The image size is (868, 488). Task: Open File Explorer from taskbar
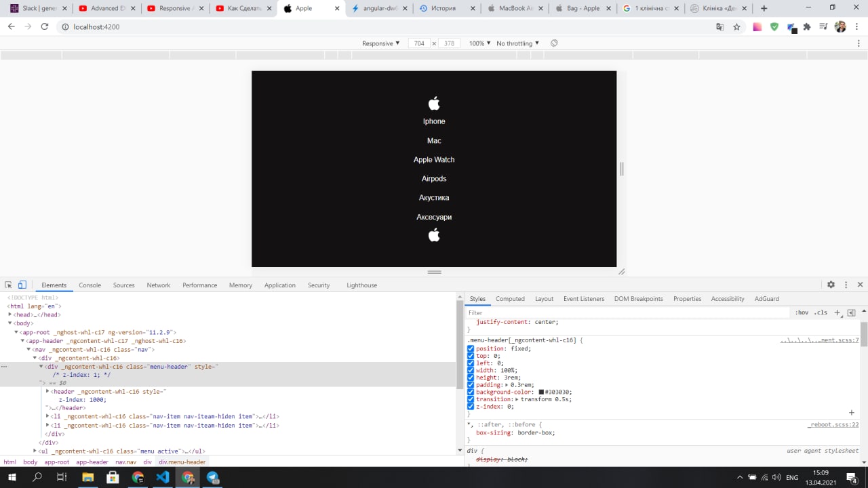pyautogui.click(x=87, y=477)
